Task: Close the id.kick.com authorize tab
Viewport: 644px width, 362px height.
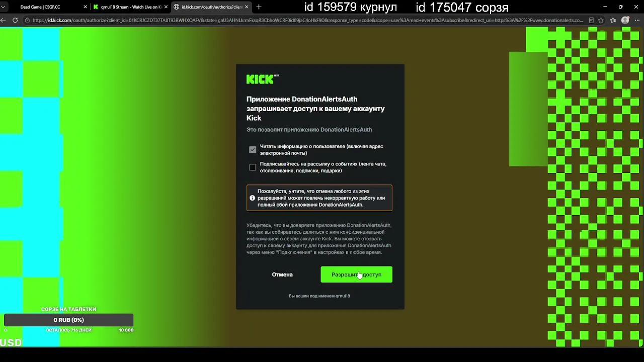Action: pos(247,7)
